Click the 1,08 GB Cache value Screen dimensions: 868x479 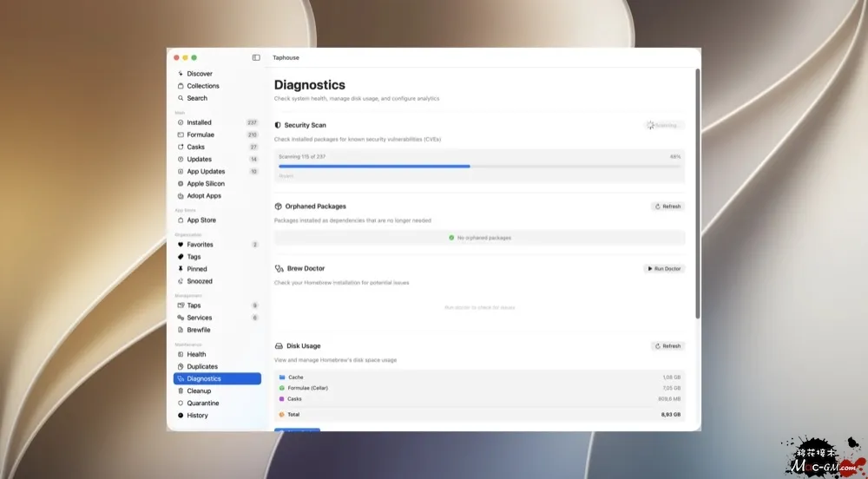coord(672,377)
